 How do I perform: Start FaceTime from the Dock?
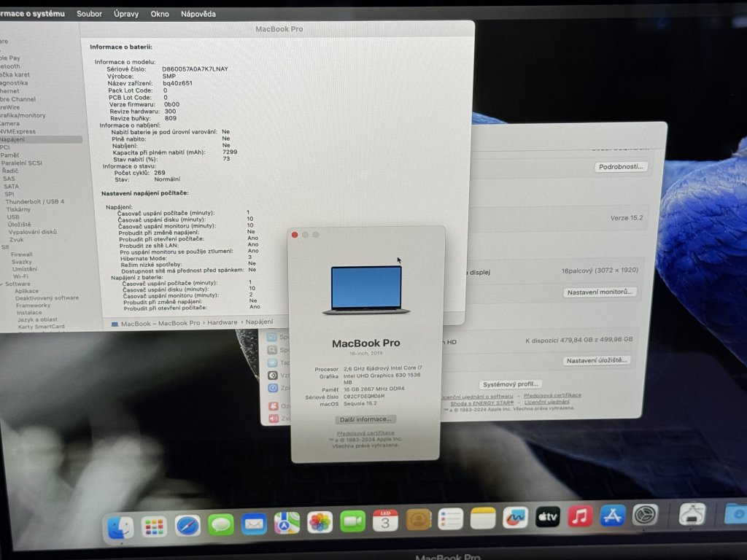pos(352,522)
